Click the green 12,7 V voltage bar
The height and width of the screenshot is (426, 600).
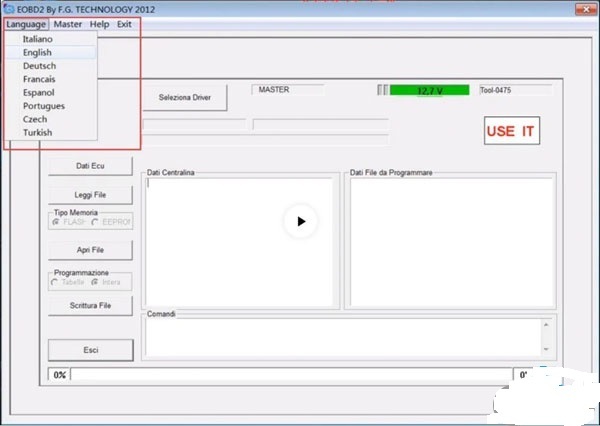[x=429, y=91]
